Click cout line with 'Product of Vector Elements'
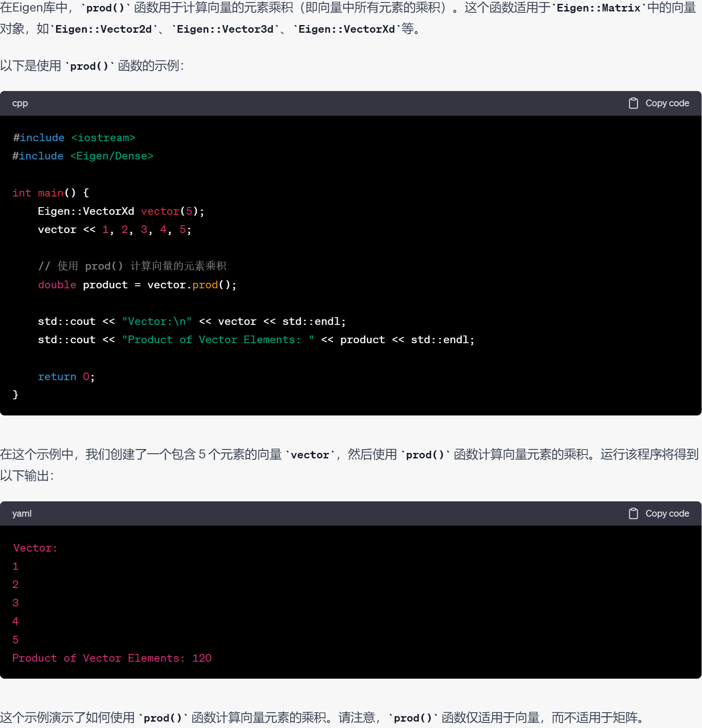 tap(256, 340)
